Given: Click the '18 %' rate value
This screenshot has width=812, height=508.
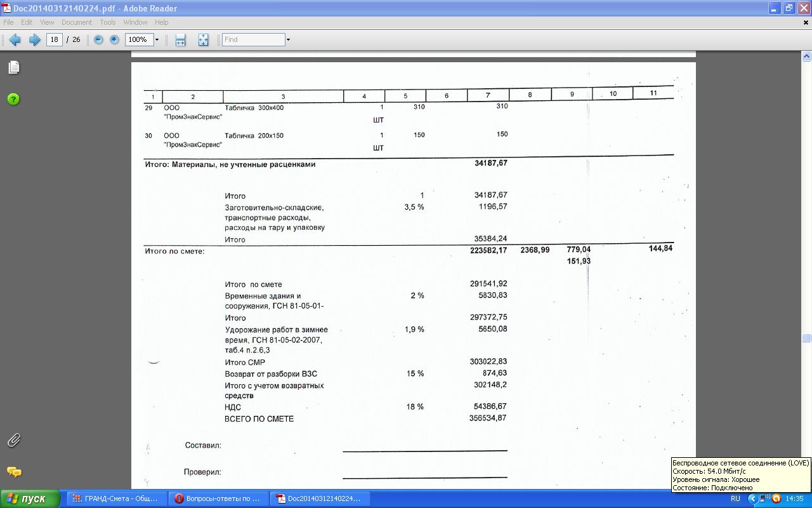Looking at the screenshot, I should click(x=415, y=406).
